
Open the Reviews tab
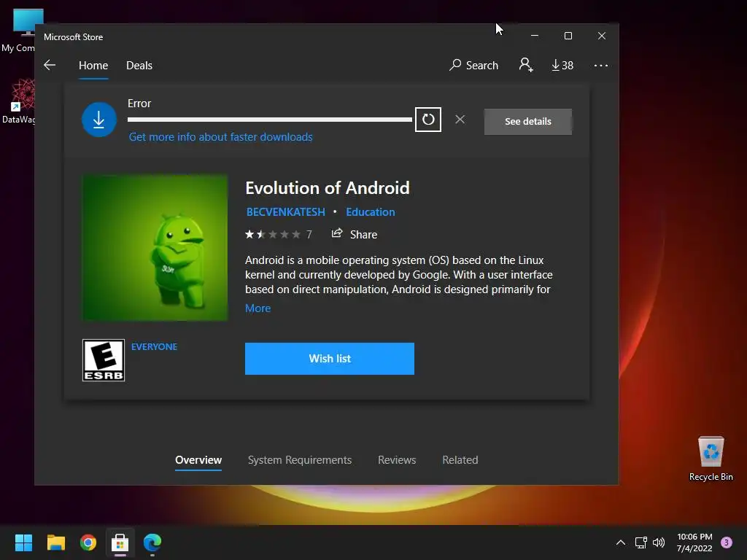(x=397, y=460)
